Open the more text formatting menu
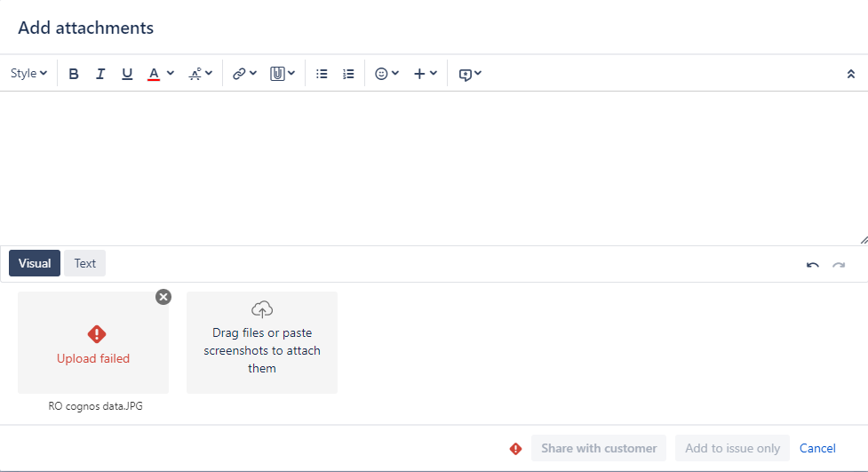The image size is (868, 472). tap(201, 74)
